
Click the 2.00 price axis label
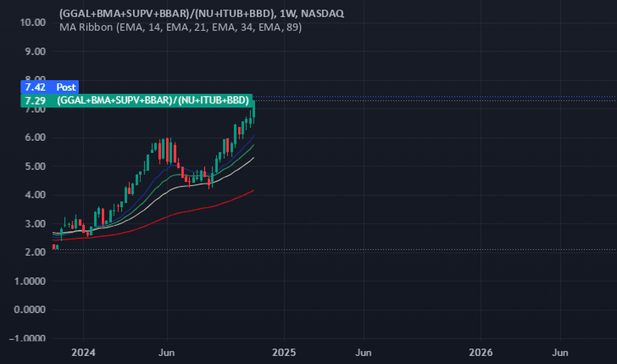click(x=35, y=252)
